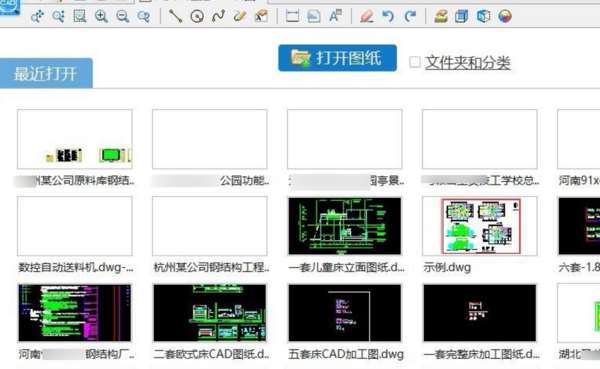Click the zoom out magnifier icon
The width and height of the screenshot is (600, 369).
point(122,16)
